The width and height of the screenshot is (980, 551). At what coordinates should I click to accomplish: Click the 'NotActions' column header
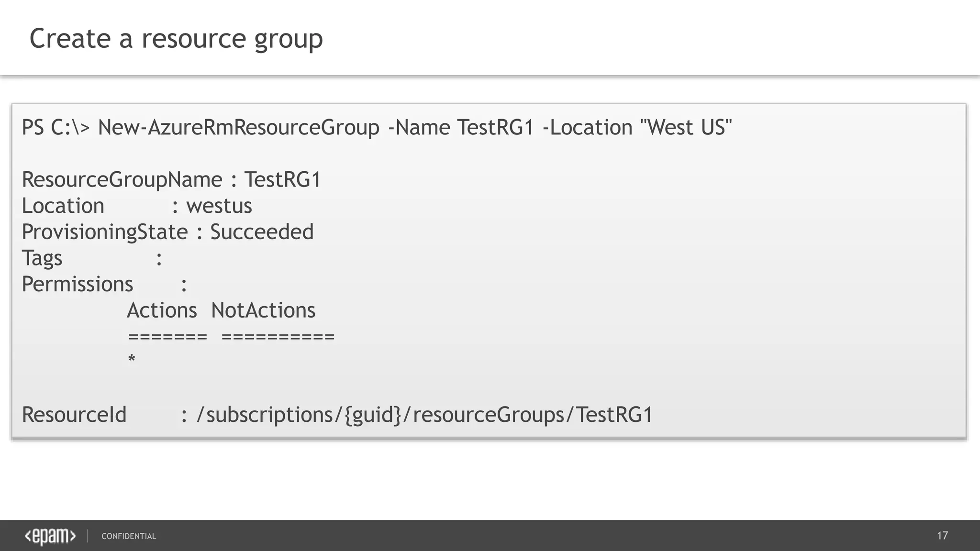[x=263, y=311]
